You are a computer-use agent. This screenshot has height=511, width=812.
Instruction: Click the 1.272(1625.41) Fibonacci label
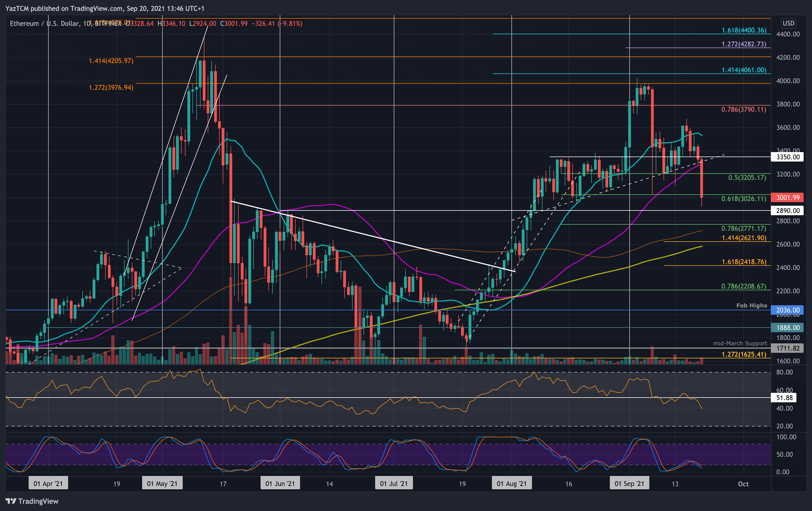(x=744, y=354)
